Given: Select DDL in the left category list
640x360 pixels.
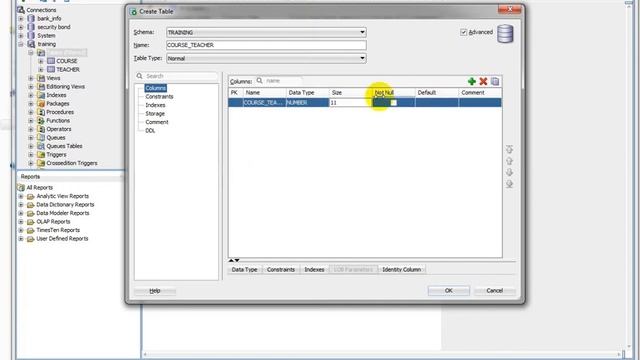Looking at the screenshot, I should click(x=150, y=131).
